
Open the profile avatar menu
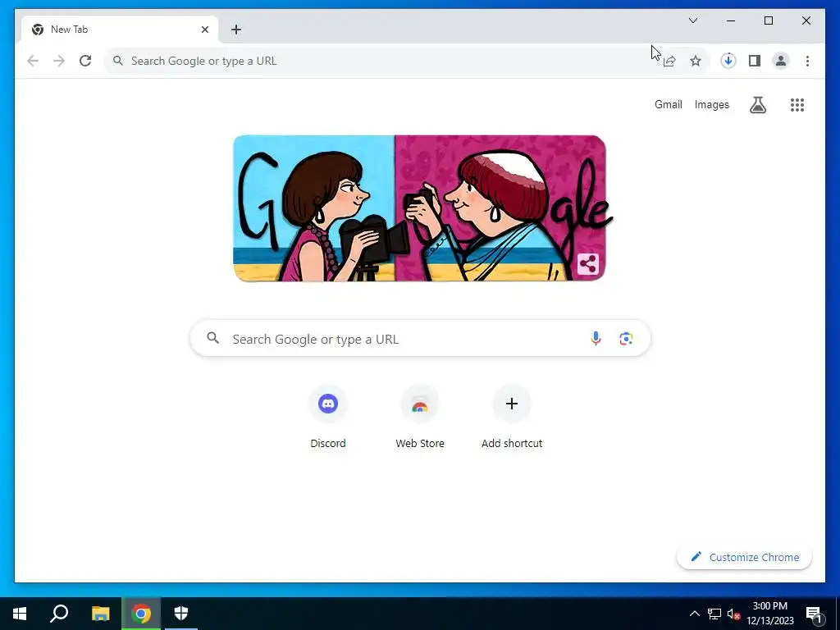pyautogui.click(x=781, y=61)
